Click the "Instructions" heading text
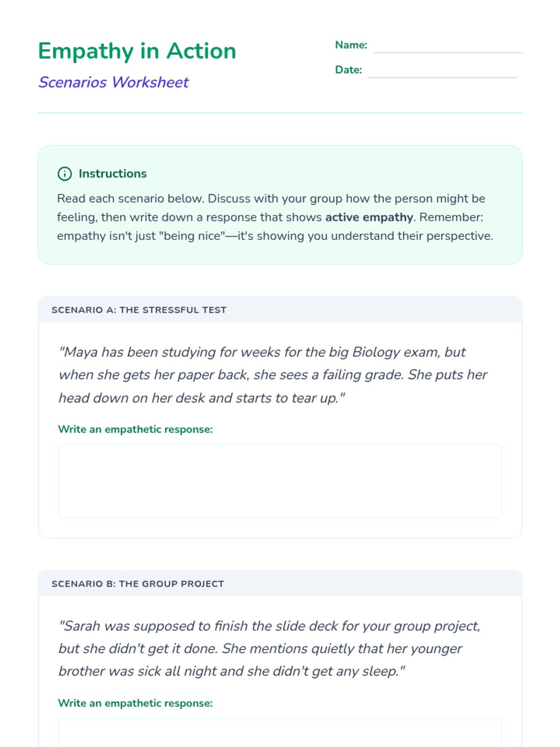560x747 pixels. [x=112, y=174]
